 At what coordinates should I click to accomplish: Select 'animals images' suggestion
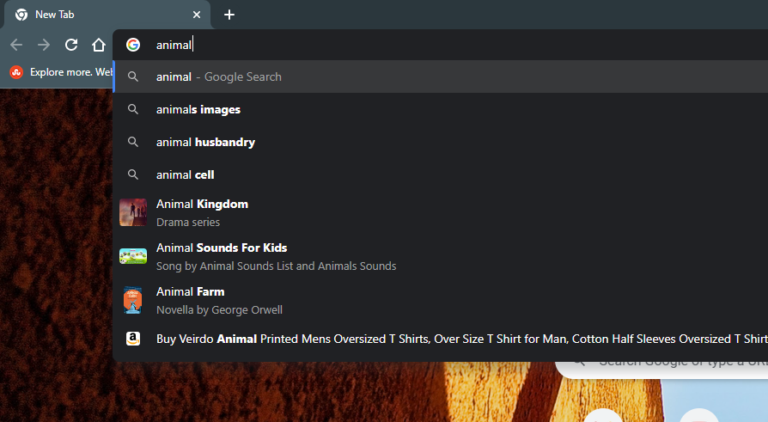pyautogui.click(x=441, y=110)
